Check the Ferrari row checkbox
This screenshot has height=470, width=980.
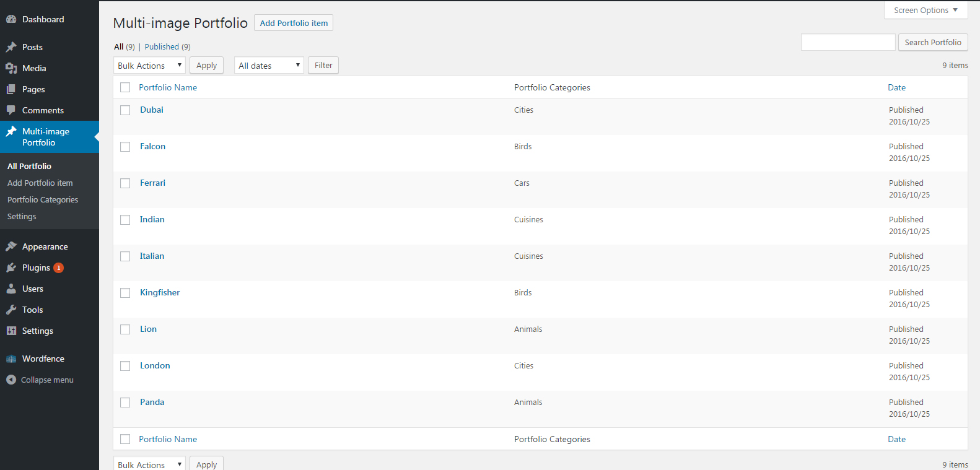125,183
